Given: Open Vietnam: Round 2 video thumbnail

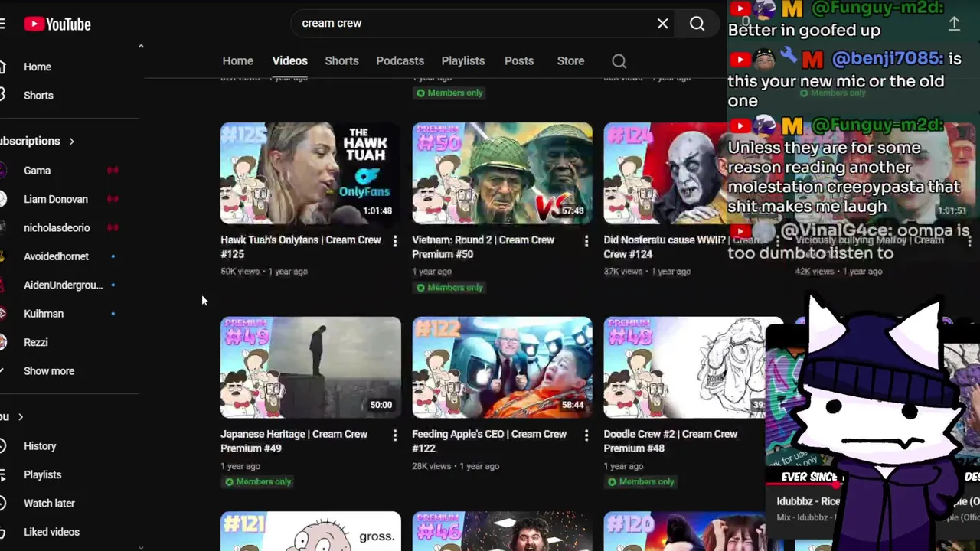Looking at the screenshot, I should (502, 174).
